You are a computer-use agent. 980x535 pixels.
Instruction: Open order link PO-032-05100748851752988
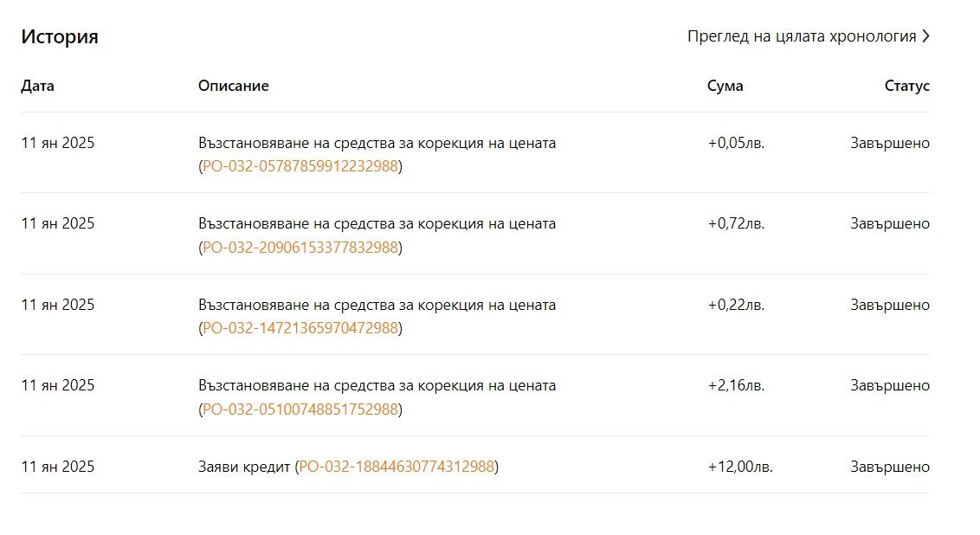(300, 409)
